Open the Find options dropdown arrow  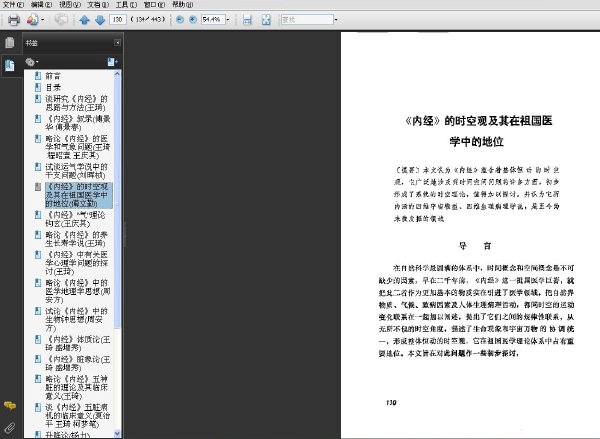point(336,20)
